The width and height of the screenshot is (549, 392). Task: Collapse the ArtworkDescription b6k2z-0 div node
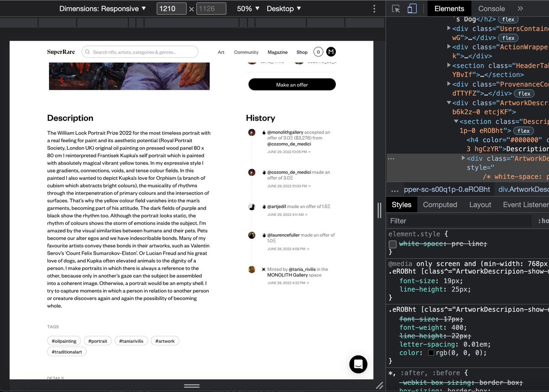[x=449, y=103]
